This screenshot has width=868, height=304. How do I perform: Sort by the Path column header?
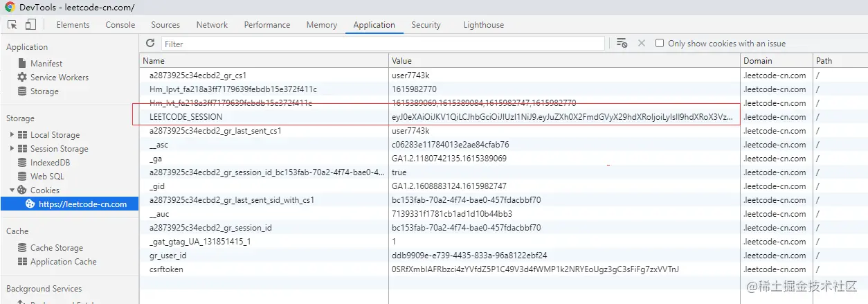[840, 60]
